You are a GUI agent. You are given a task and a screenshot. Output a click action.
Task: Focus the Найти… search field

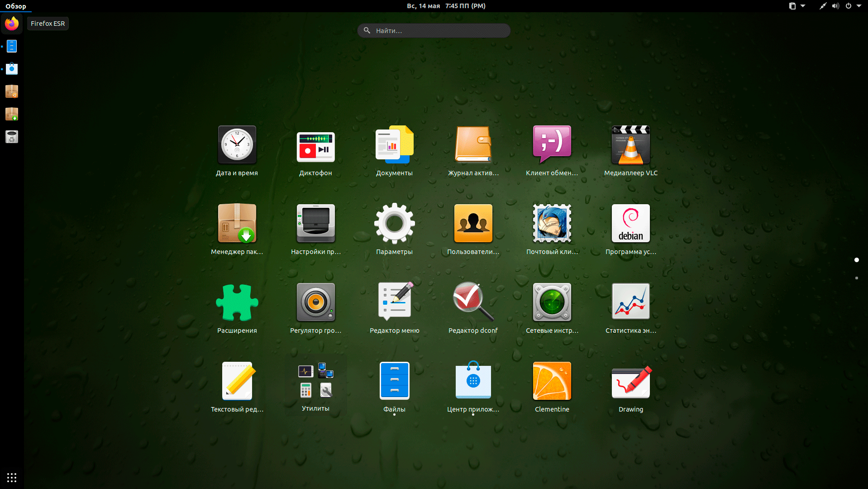tap(434, 31)
